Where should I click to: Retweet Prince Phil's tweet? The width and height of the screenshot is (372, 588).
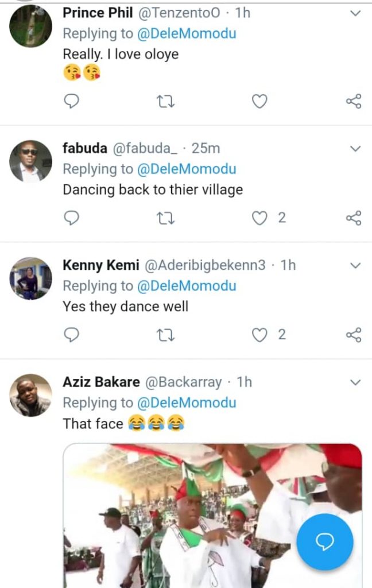165,102
